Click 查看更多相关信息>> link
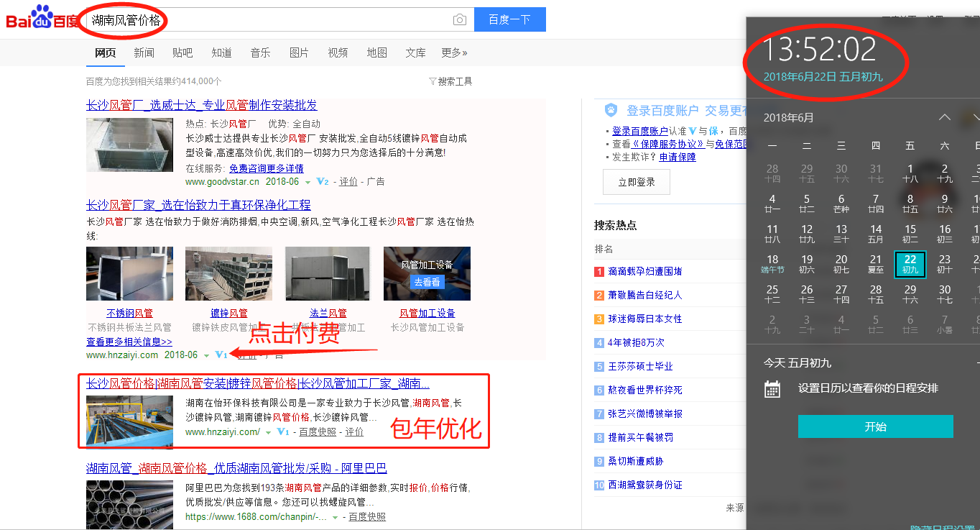The width and height of the screenshot is (980, 530). (129, 342)
